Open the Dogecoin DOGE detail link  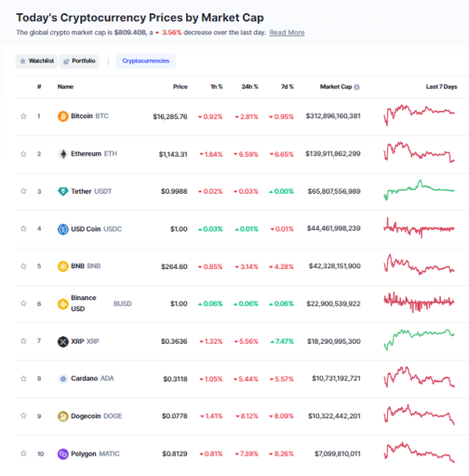click(96, 416)
